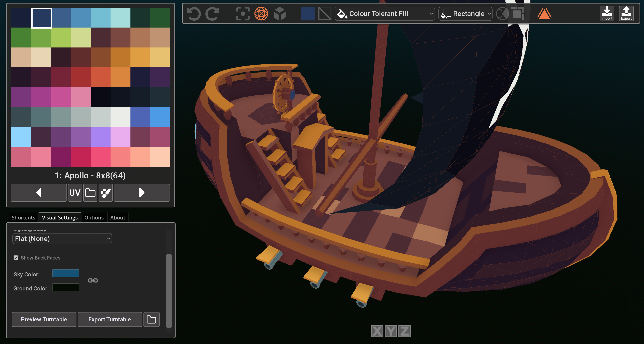Switch to the Shortcuts tab

(23, 218)
